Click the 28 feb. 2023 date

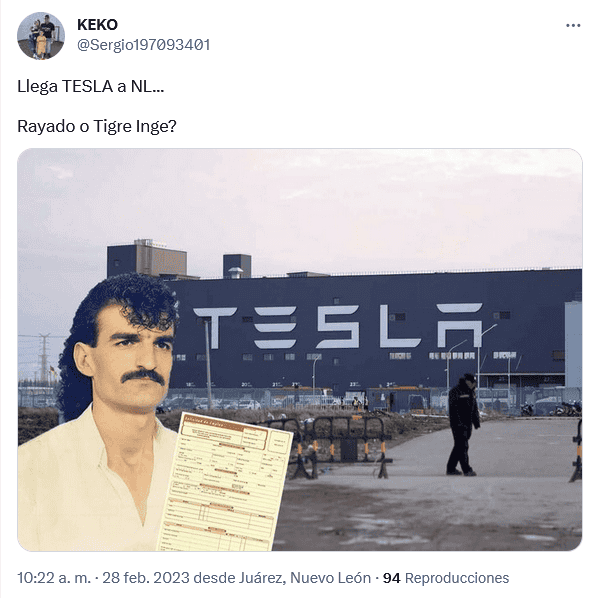(x=146, y=578)
